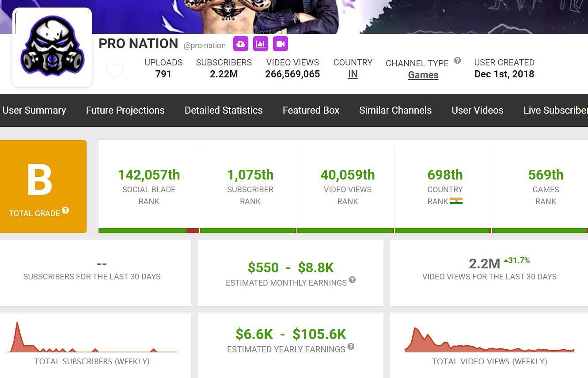Select the Featured Box tab
588x378 pixels.
311,110
